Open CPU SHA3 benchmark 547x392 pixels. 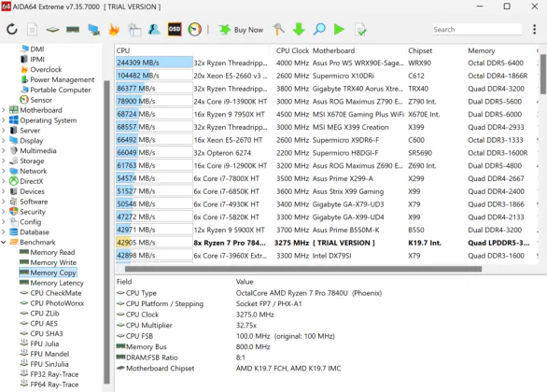pyautogui.click(x=47, y=333)
